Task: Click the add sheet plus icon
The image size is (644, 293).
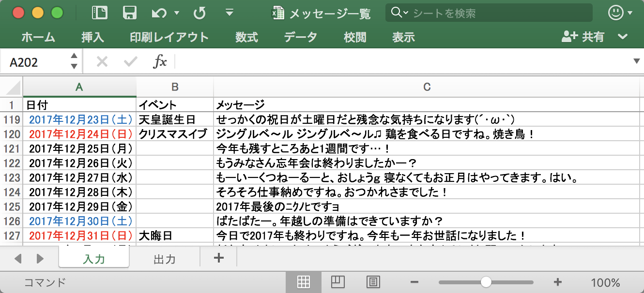Action: click(219, 258)
